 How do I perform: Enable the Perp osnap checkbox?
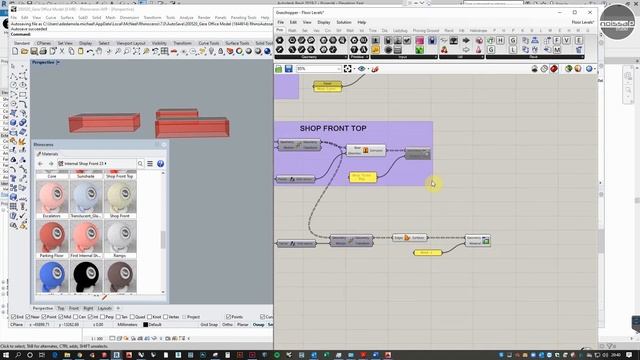[102, 317]
